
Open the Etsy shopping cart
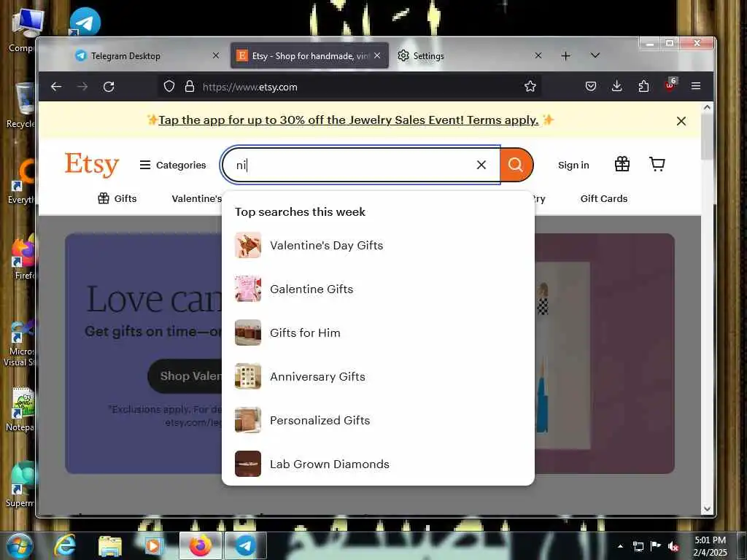(657, 164)
